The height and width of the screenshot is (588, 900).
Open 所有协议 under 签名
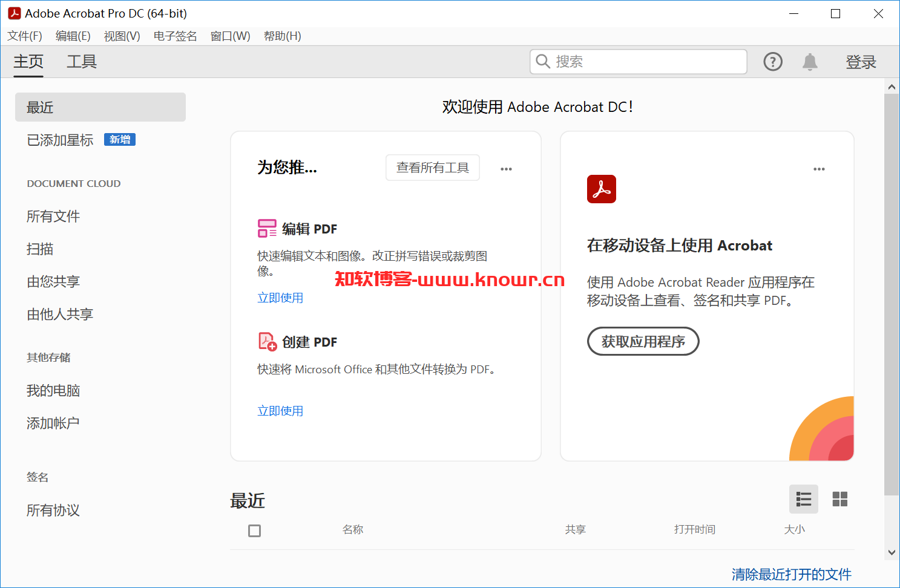pyautogui.click(x=53, y=511)
